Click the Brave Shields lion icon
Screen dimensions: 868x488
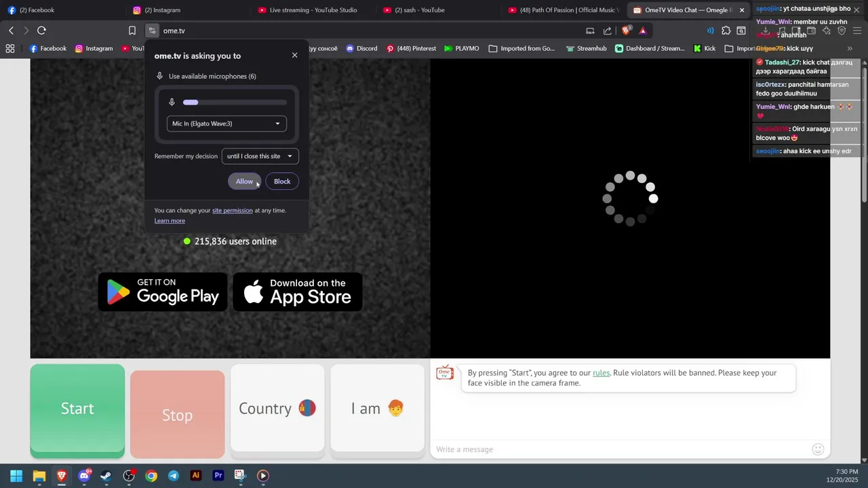627,30
